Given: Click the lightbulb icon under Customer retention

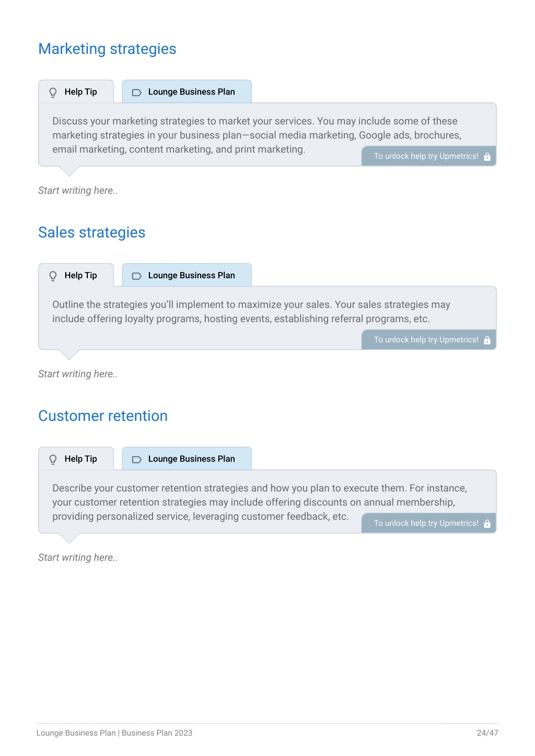Looking at the screenshot, I should (x=53, y=459).
